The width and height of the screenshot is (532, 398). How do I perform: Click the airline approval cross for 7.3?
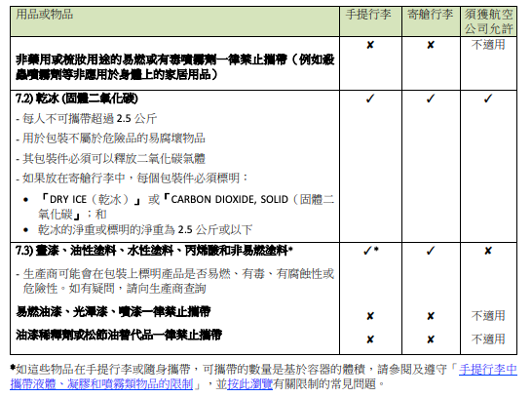(488, 251)
